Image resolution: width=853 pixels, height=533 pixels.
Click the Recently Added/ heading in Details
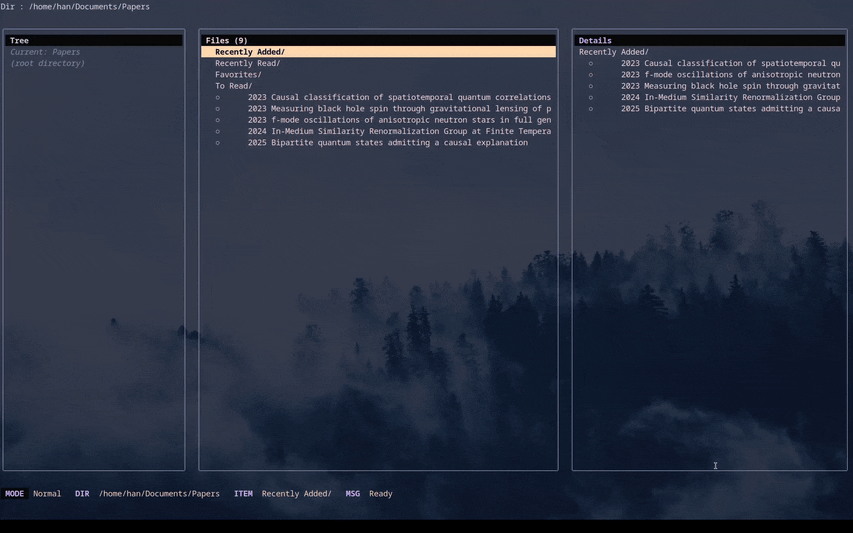click(x=614, y=52)
